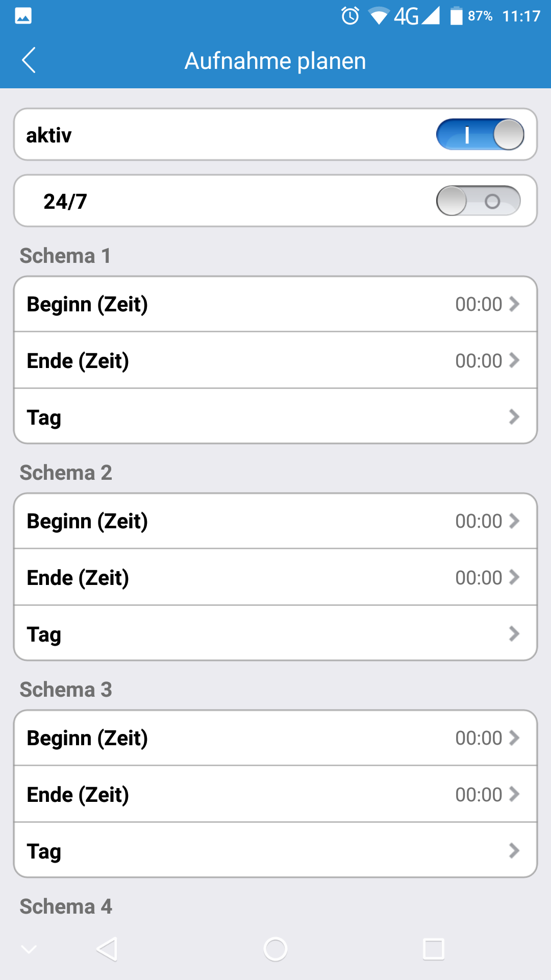The width and height of the screenshot is (551, 980).
Task: Tap the picture notification status icon
Action: coord(23,16)
